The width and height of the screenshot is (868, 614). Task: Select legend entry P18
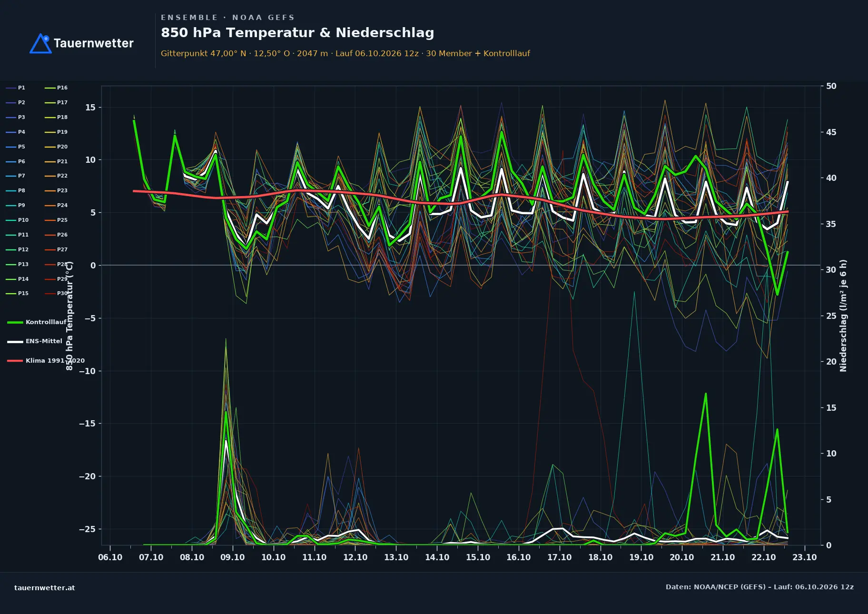coord(56,117)
